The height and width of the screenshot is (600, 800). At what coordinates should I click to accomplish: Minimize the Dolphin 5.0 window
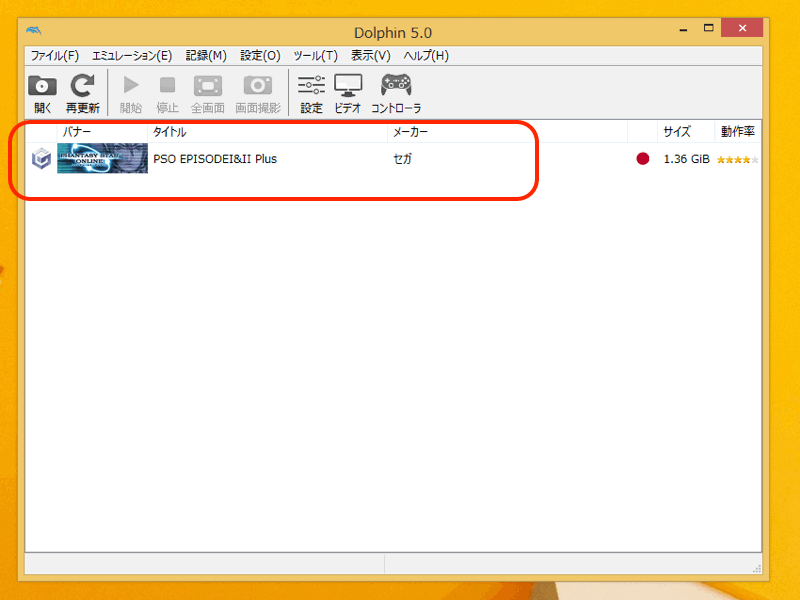pyautogui.click(x=683, y=29)
